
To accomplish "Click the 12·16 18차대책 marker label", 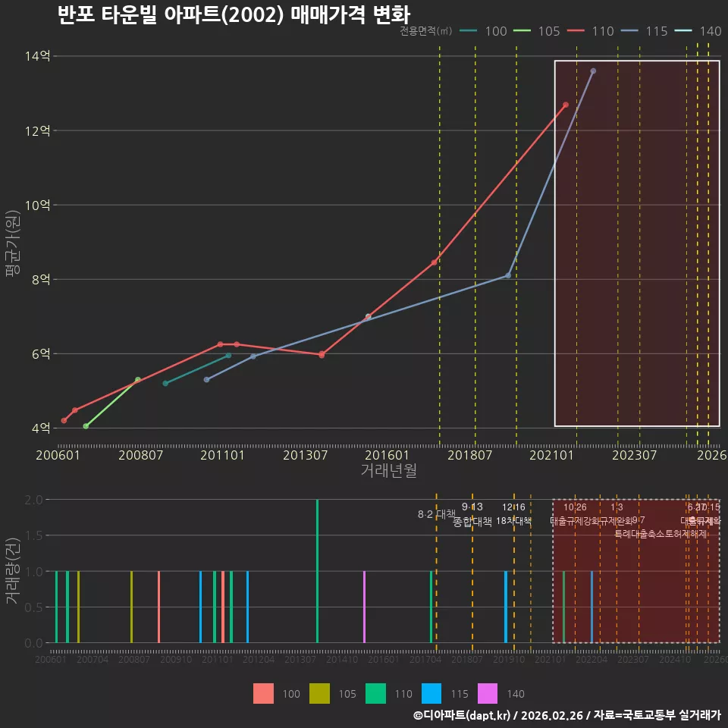I will coord(513,514).
